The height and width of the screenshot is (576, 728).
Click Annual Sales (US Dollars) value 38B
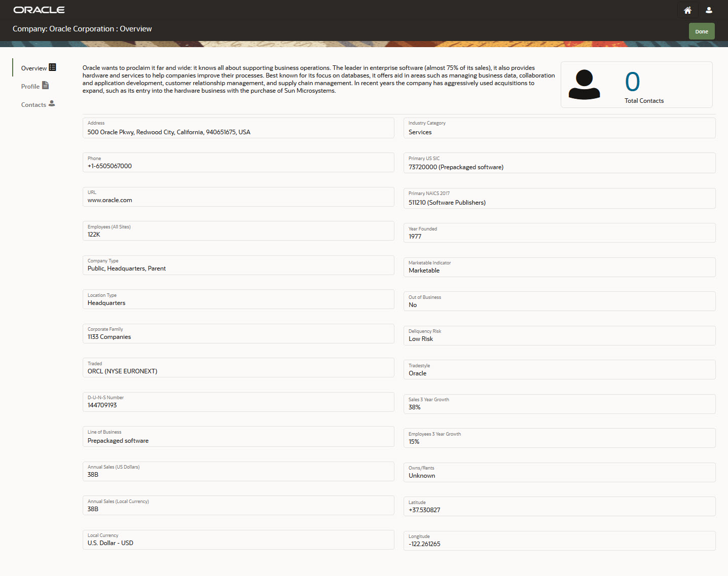[x=93, y=475]
